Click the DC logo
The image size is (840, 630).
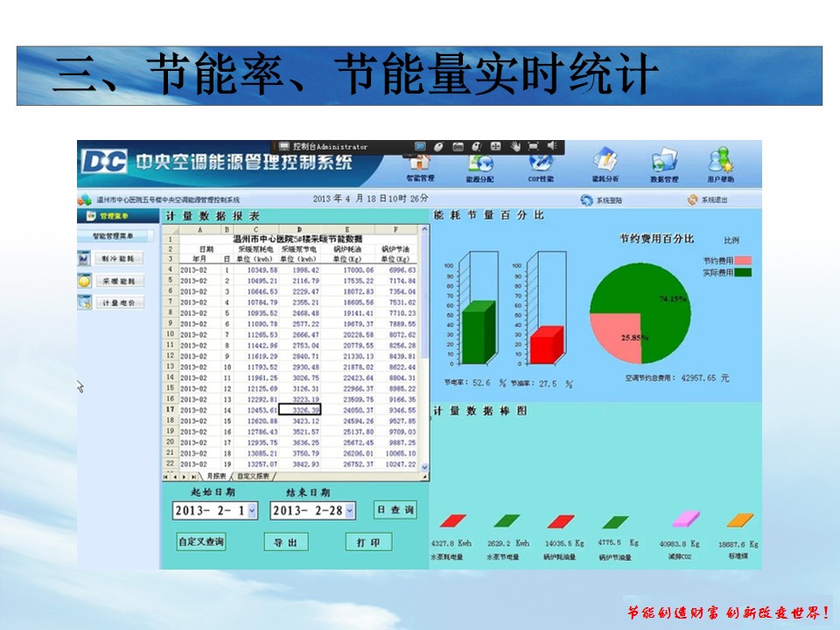(104, 161)
